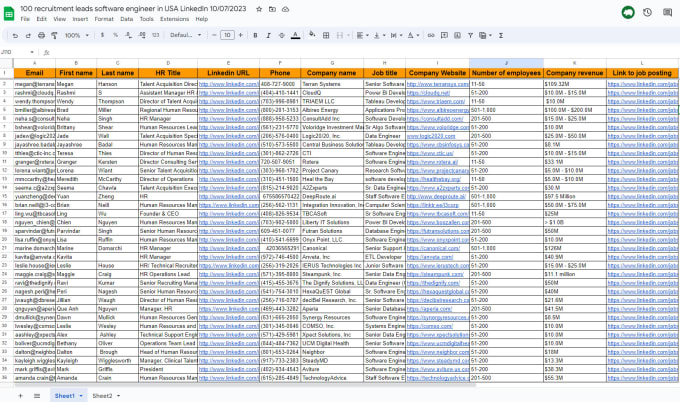Open the Insert menu
Viewport: 680px width, 402px height.
coord(80,19)
